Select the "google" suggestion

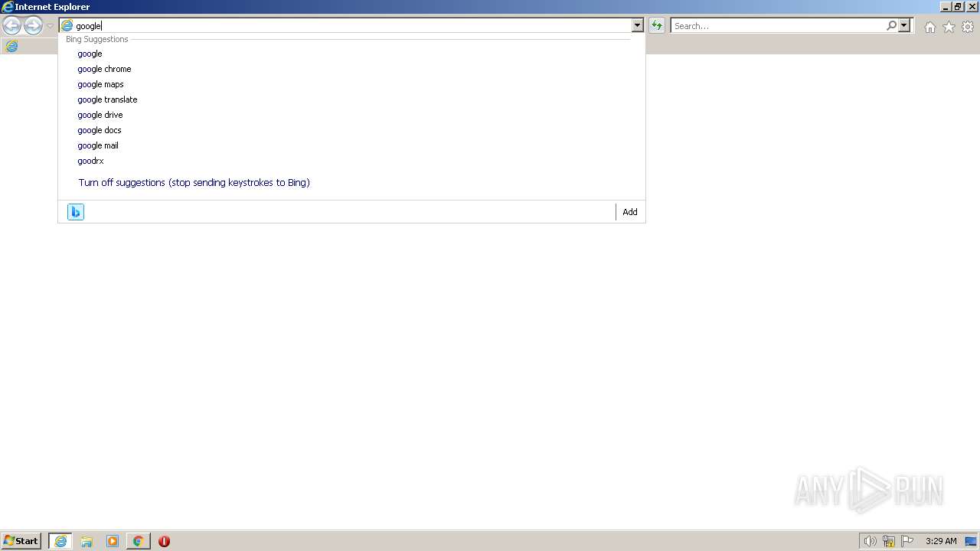tap(351, 54)
